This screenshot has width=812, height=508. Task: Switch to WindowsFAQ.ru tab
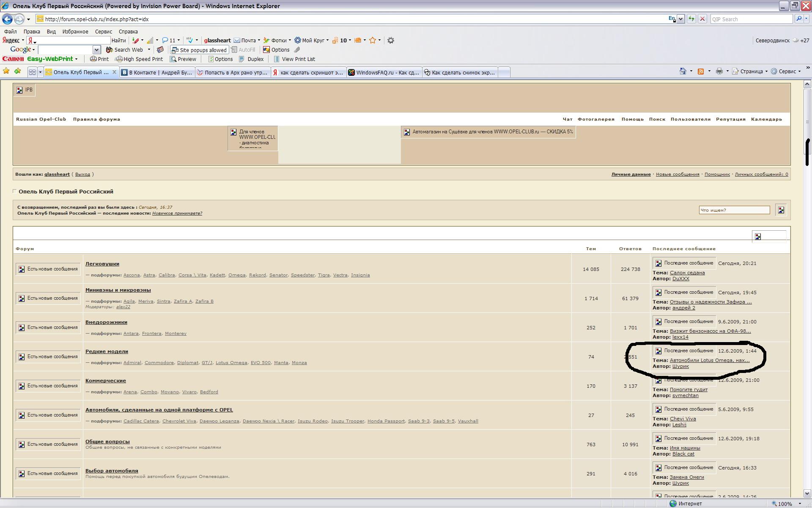[384, 72]
